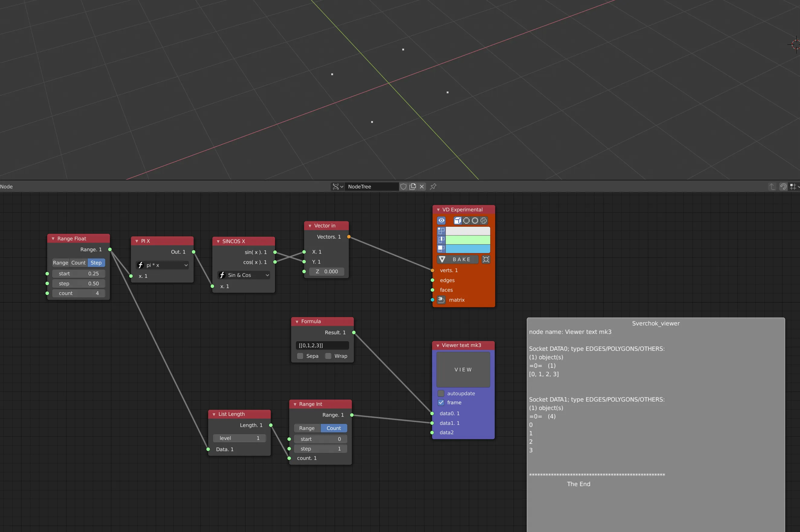Click the matrix socket plug icon
Screen dimensions: 800x532
[441, 300]
